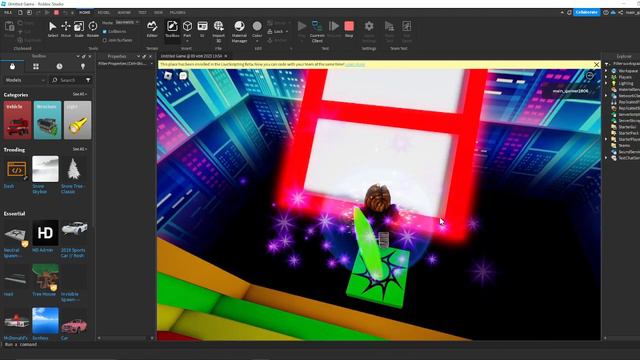Select the Light category thumbnail
The height and width of the screenshot is (360, 640).
click(78, 120)
